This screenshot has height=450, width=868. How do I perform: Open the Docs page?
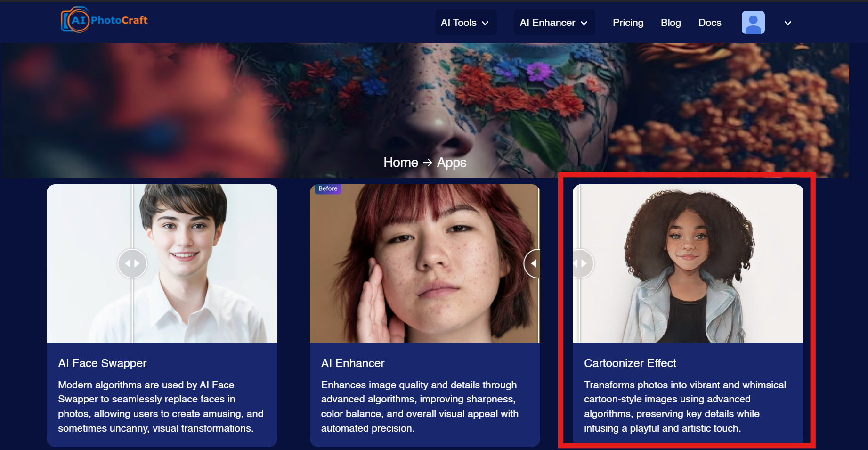[x=710, y=23]
